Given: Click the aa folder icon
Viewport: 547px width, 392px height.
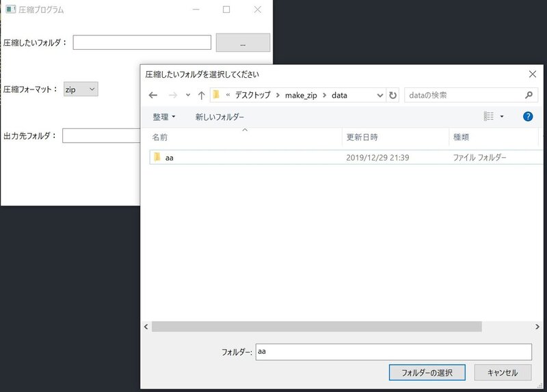Looking at the screenshot, I should point(157,157).
